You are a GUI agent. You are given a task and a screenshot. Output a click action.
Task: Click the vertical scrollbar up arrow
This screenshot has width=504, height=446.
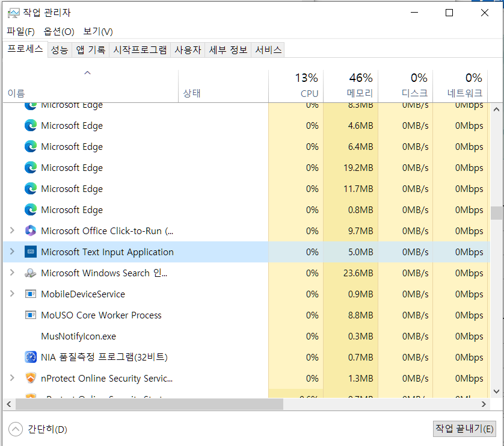(496, 110)
